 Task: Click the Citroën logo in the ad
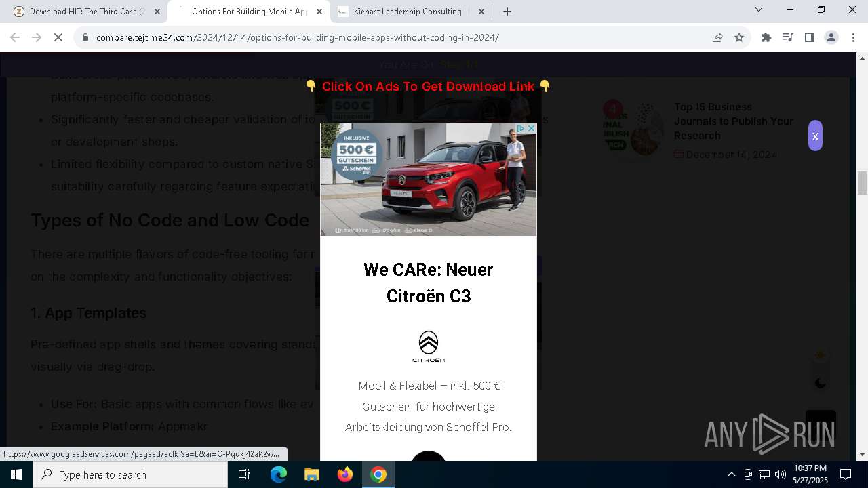(429, 346)
